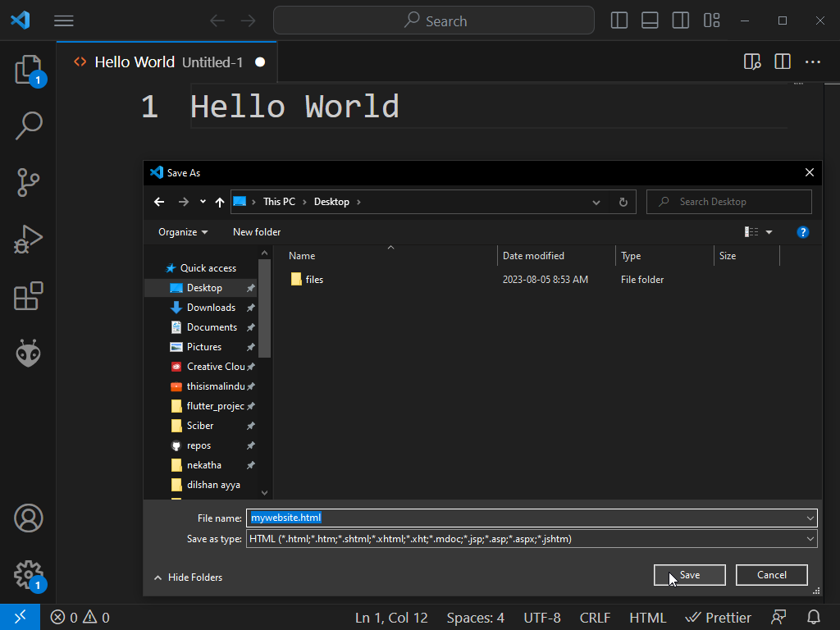This screenshot has width=840, height=630.
Task: Refresh the Desktop folder listing
Action: click(x=623, y=203)
